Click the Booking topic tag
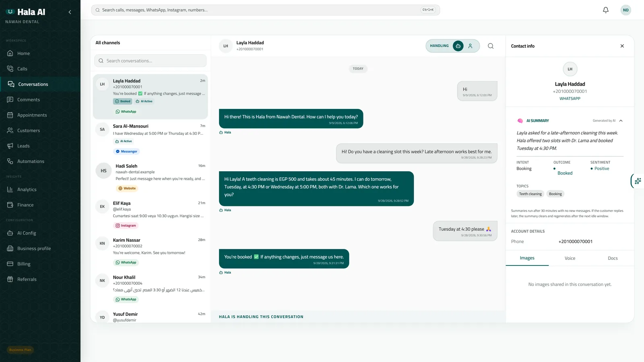Image resolution: width=644 pixels, height=362 pixels. coord(555,194)
